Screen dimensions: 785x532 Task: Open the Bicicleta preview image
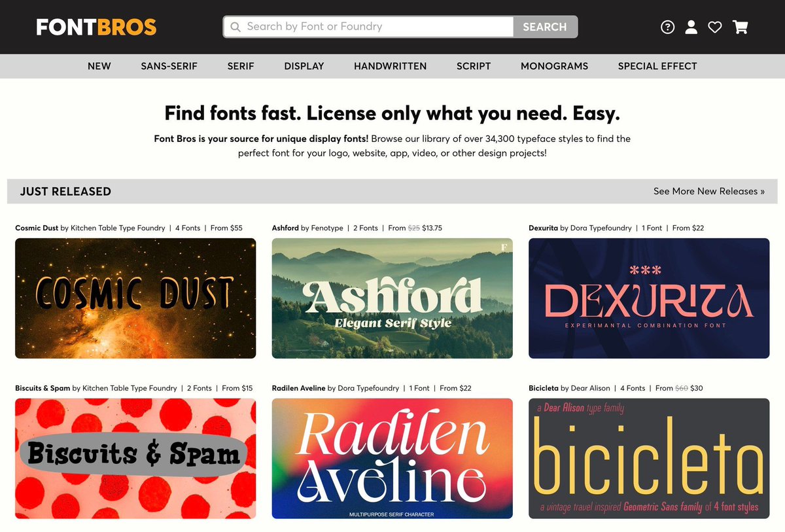coord(648,459)
